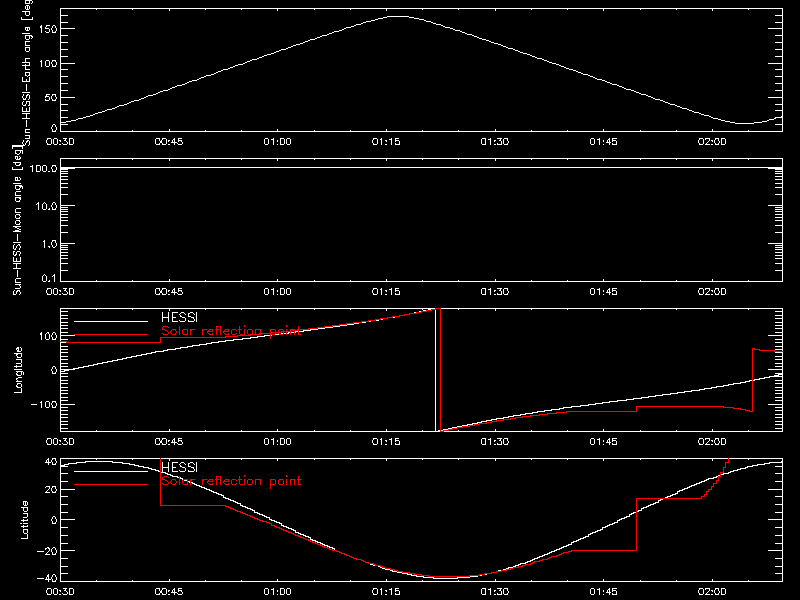
Task: Click the vertical white wrap line in Longitude plot
Action: [x=436, y=370]
